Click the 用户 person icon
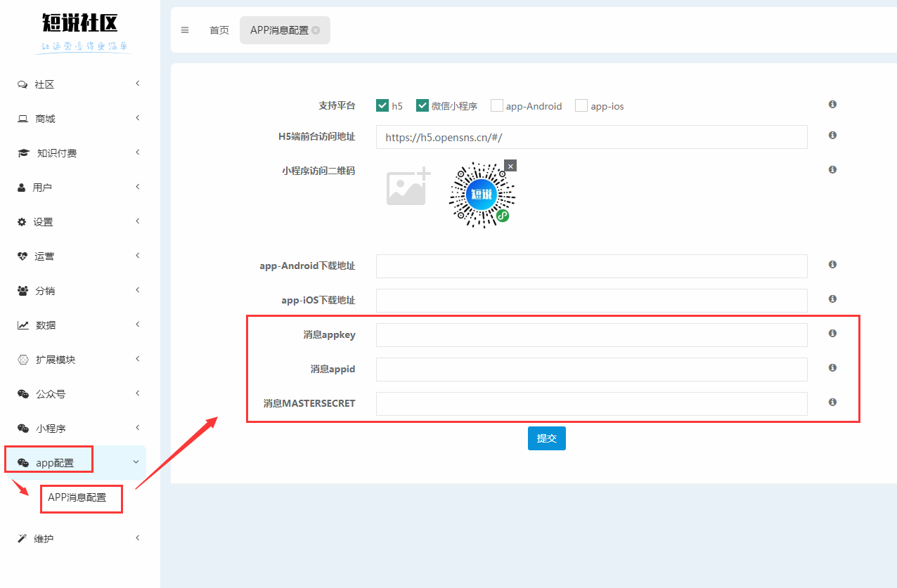The height and width of the screenshot is (588, 897). pos(21,188)
